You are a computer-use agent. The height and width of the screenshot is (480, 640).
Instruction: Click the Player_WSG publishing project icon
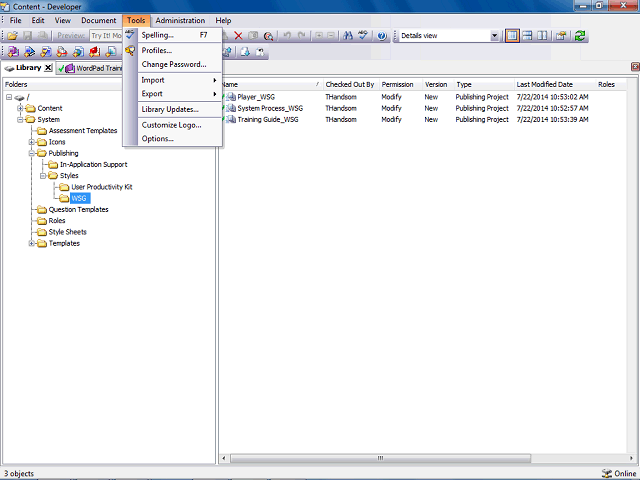point(231,97)
